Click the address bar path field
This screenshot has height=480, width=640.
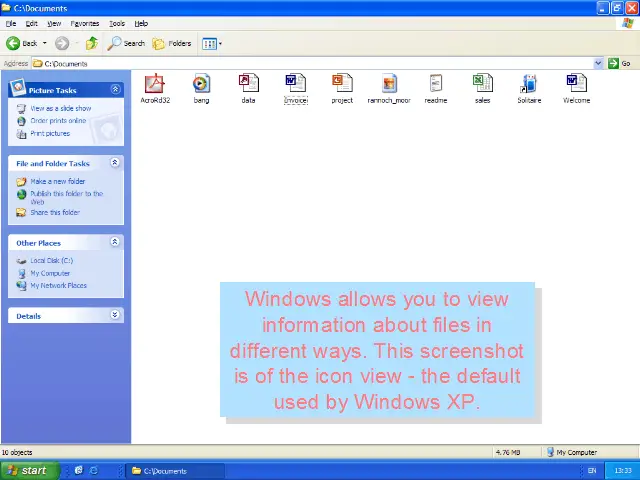tap(300, 63)
